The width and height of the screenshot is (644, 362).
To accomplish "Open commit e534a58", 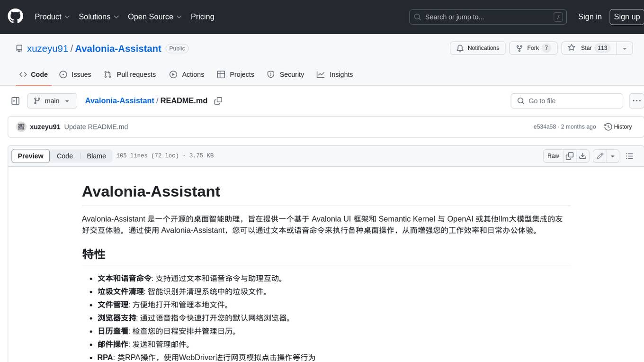I will 545,127.
